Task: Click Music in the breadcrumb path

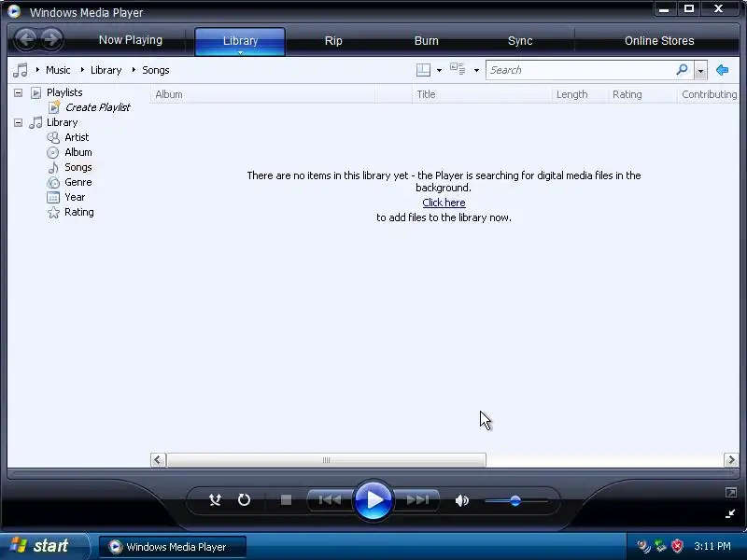Action: tap(58, 70)
